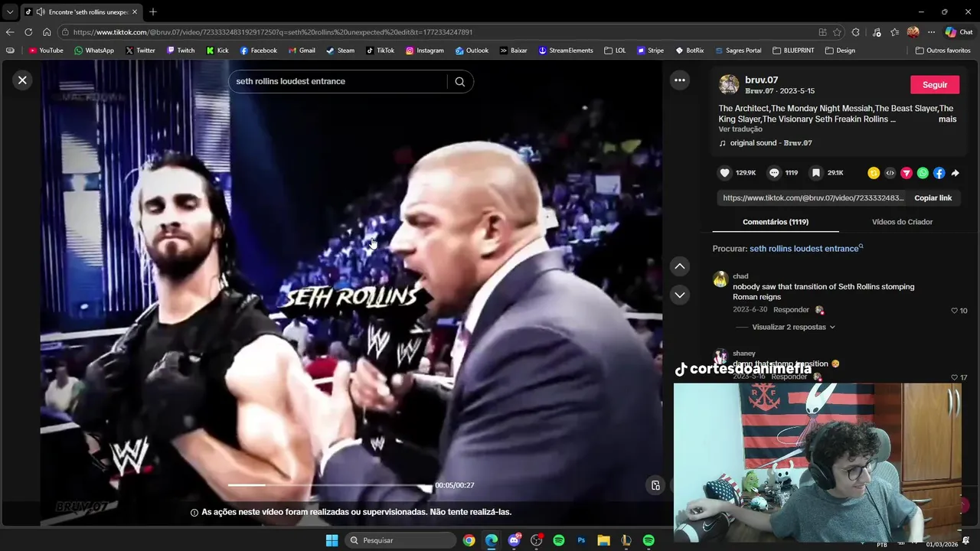The width and height of the screenshot is (980, 551).
Task: Go to previous video with up arrow
Action: (x=680, y=266)
